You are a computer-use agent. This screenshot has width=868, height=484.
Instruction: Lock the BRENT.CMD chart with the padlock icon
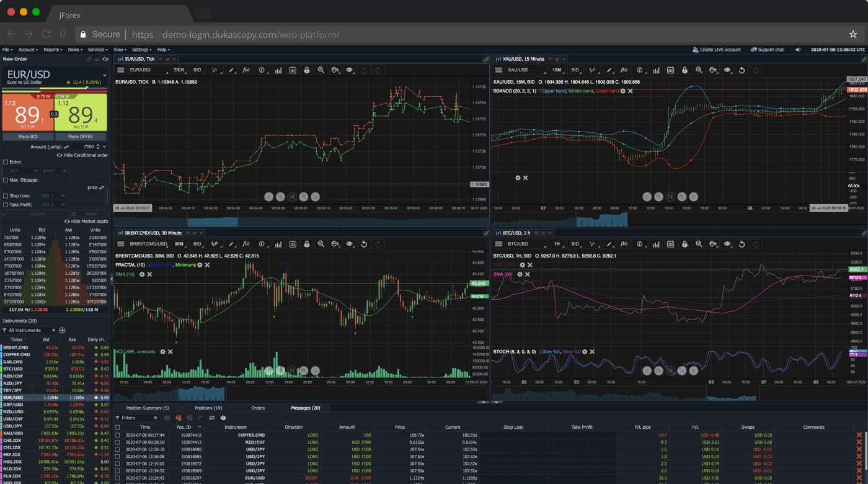click(x=306, y=244)
